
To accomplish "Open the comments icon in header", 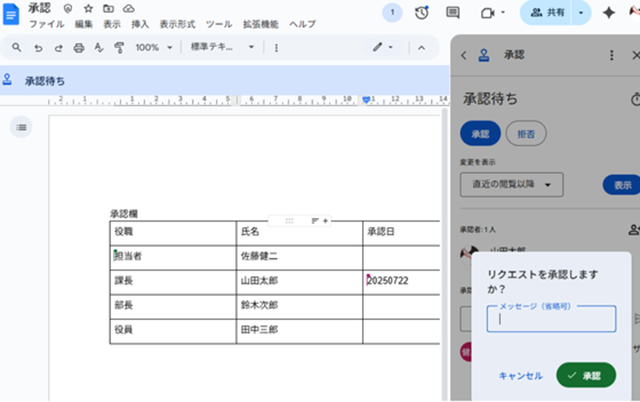I will point(453,13).
